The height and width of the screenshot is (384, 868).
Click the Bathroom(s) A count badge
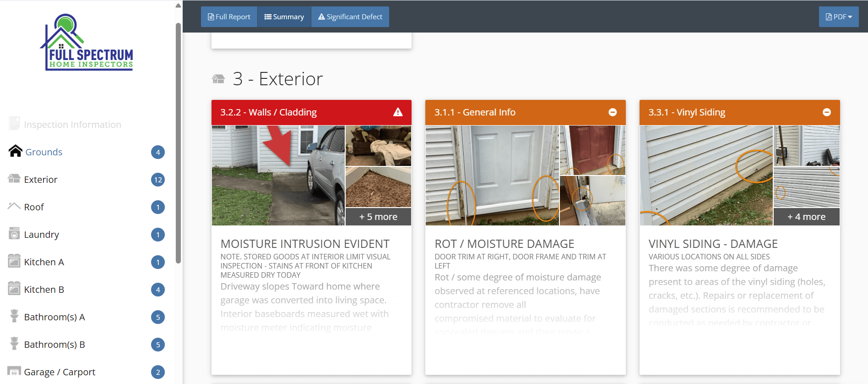158,317
